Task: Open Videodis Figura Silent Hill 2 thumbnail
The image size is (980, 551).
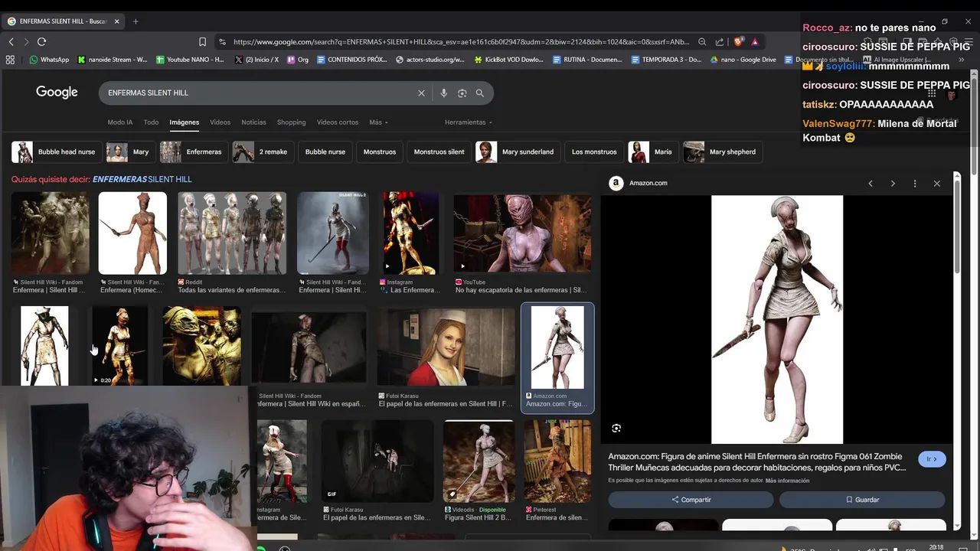Action: (x=479, y=461)
